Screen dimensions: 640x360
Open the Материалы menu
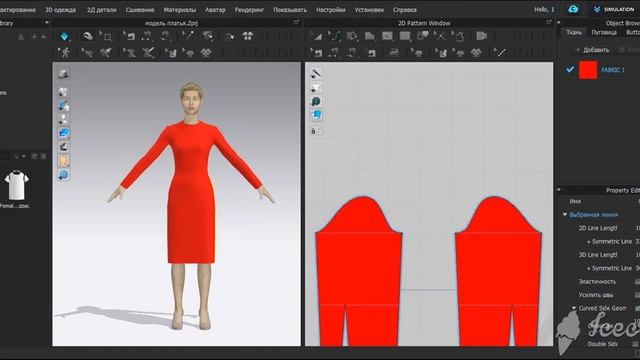pos(180,9)
